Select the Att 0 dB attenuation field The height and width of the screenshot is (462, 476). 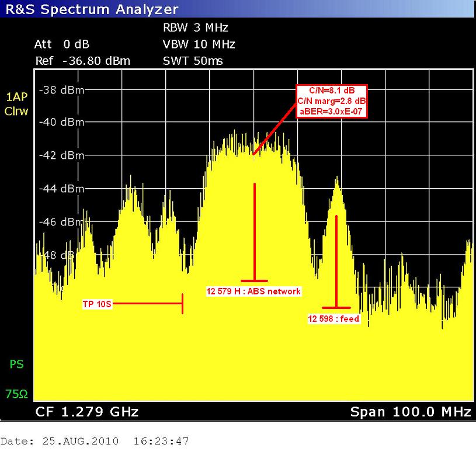62,44
